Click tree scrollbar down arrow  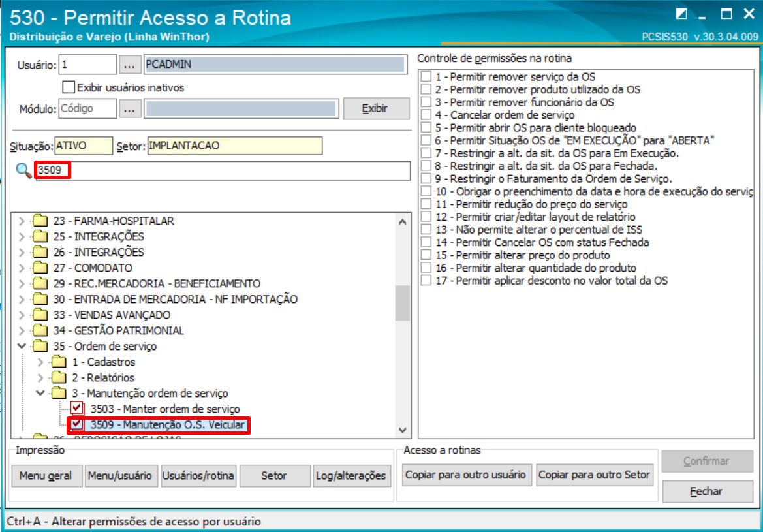(403, 430)
